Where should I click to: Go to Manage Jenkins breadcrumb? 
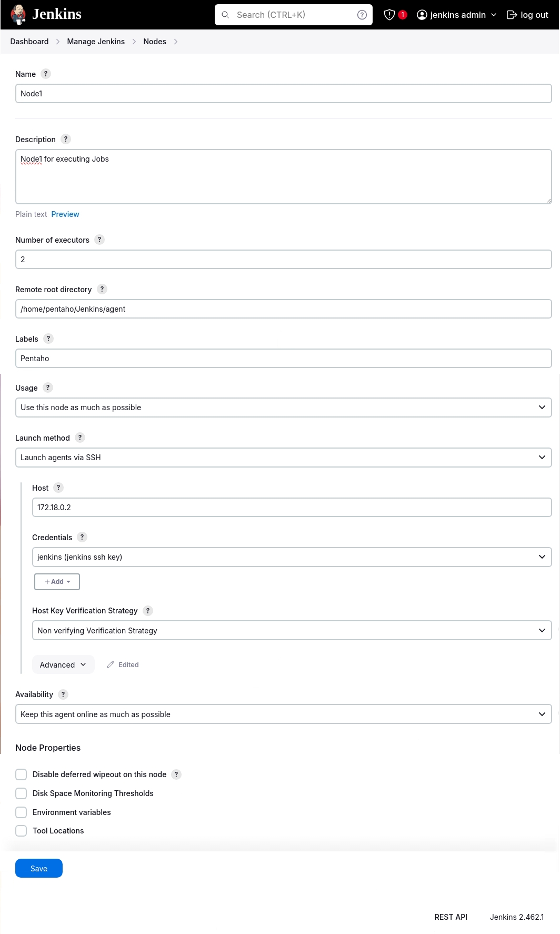[96, 42]
